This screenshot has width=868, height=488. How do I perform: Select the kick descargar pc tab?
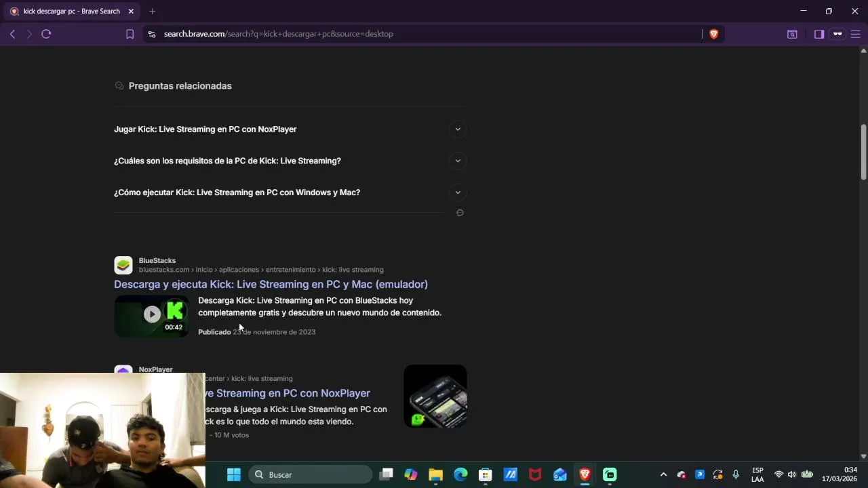(71, 12)
